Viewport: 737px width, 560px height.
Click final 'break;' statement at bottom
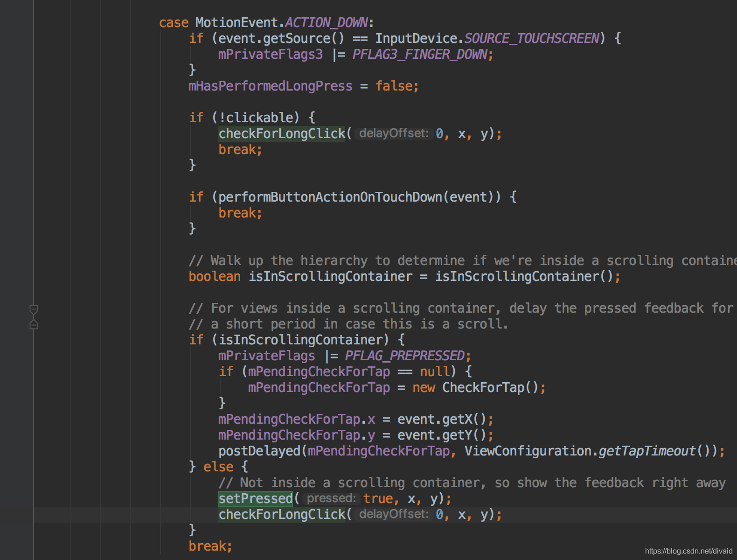tap(210, 546)
